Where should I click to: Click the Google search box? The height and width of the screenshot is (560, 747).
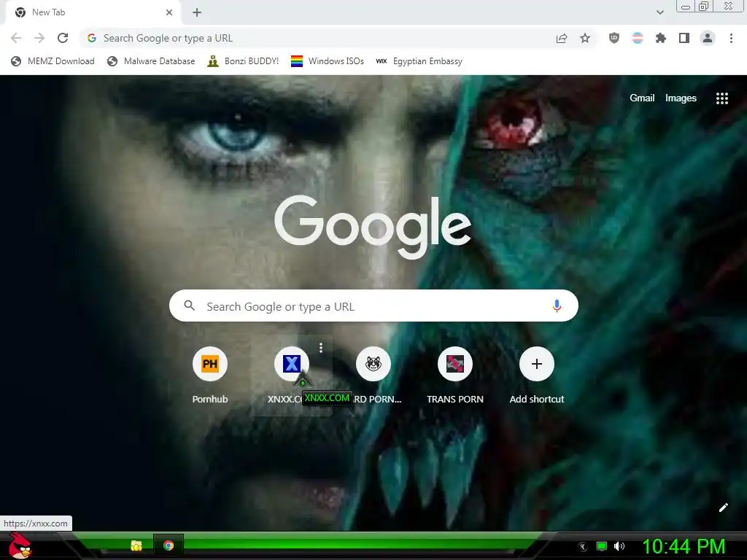click(x=373, y=306)
